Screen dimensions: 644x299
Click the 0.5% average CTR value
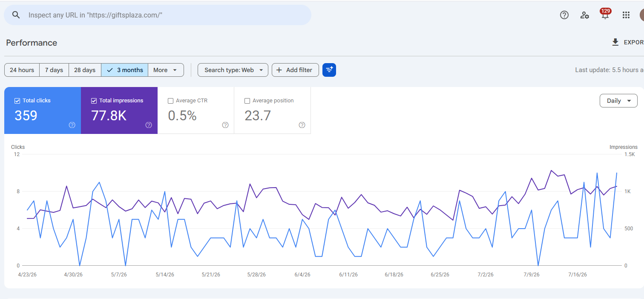pyautogui.click(x=182, y=116)
